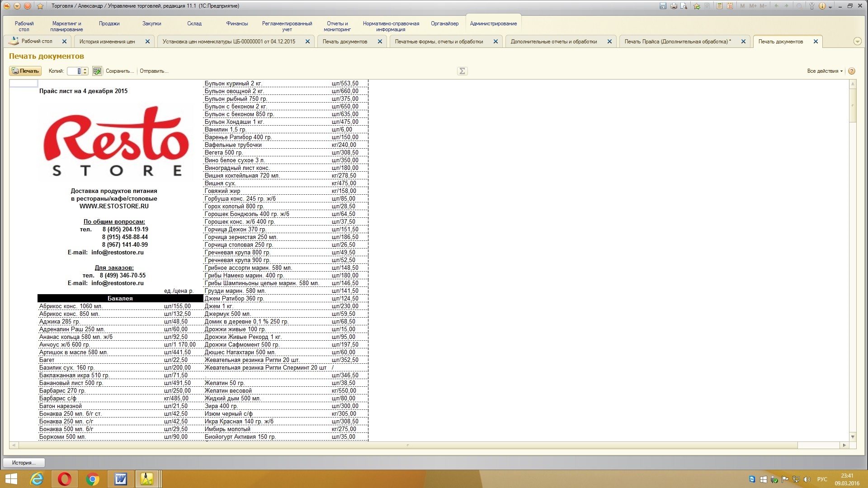
Task: Click the sum (Σ) icon
Action: pyautogui.click(x=462, y=71)
